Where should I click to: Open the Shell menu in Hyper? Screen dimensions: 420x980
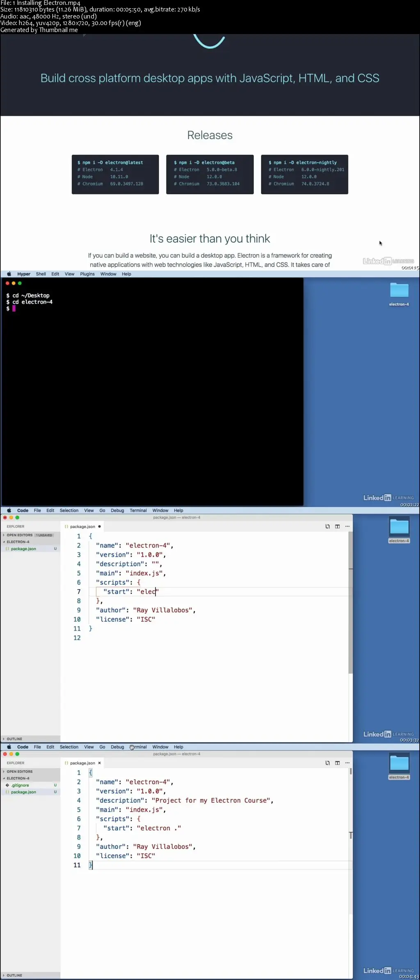(x=41, y=274)
